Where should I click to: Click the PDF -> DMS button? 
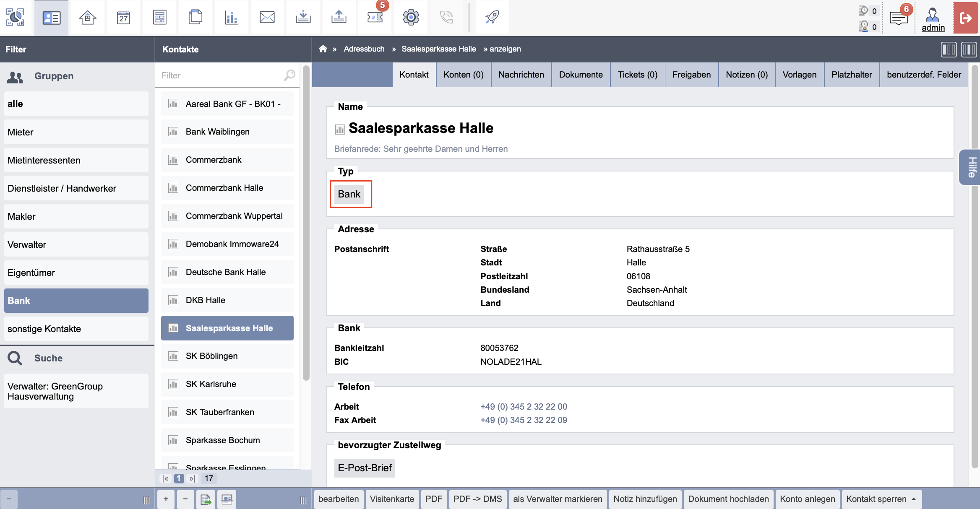477,499
